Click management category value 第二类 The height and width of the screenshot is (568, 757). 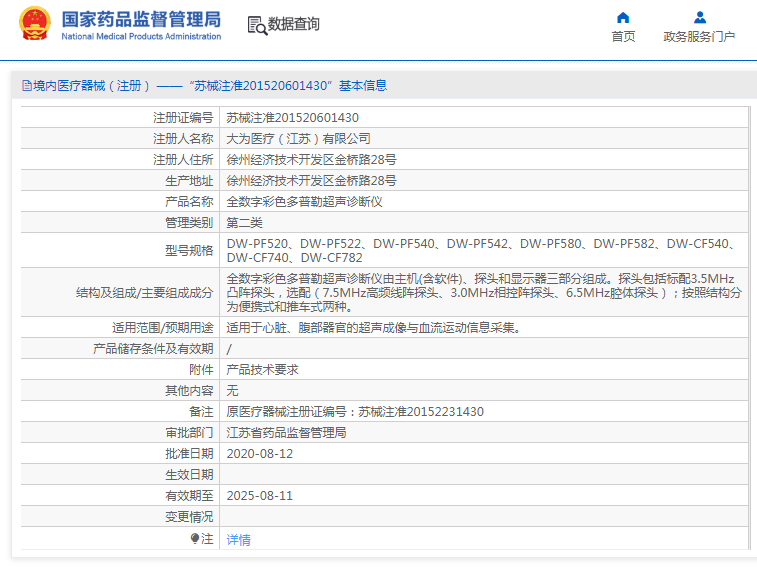click(244, 223)
